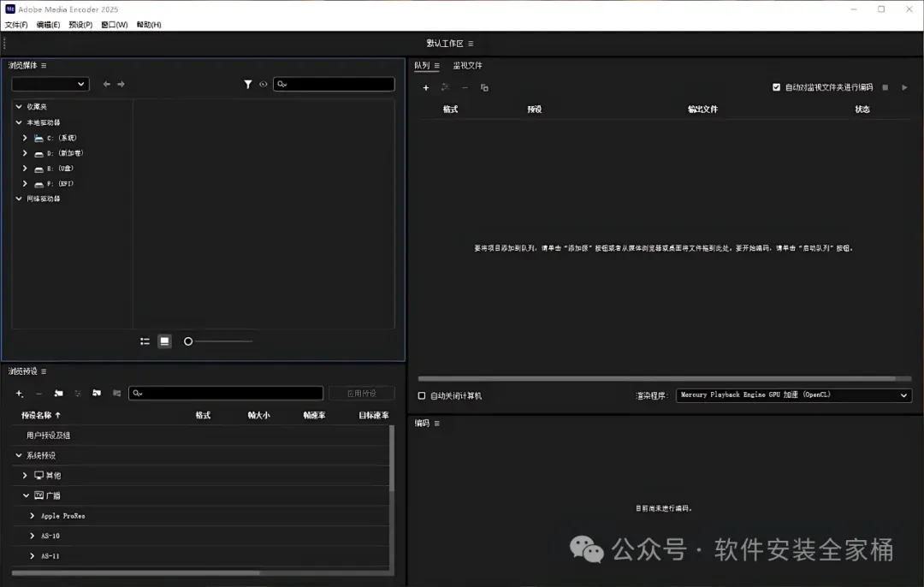Click the Target Rate column header
This screenshot has width=924, height=587.
pos(374,415)
